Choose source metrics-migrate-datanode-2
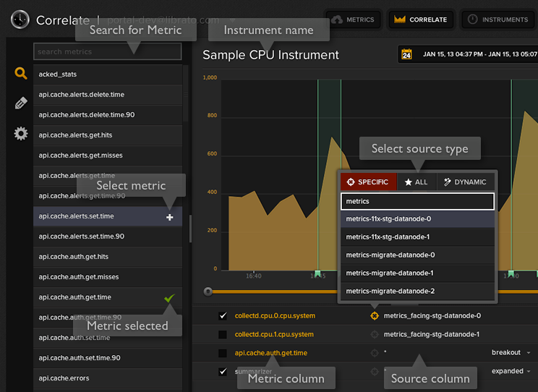 417,291
